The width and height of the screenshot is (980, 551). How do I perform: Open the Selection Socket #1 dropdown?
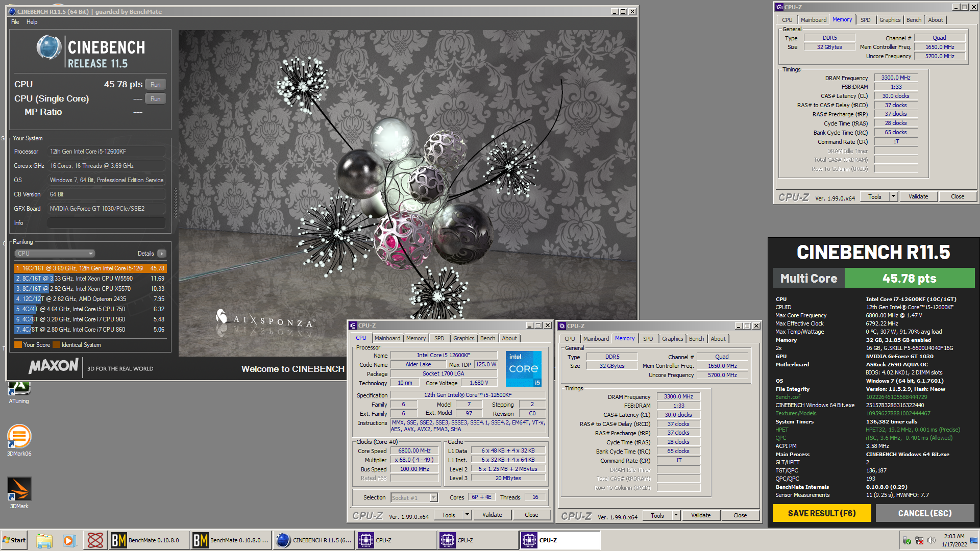tap(414, 497)
